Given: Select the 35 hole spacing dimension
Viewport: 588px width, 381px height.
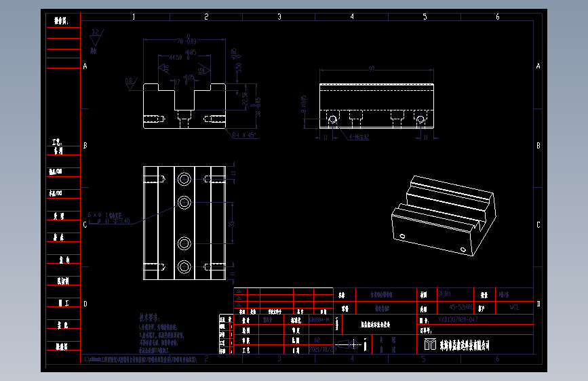Looking at the screenshot, I should pyautogui.click(x=231, y=224).
